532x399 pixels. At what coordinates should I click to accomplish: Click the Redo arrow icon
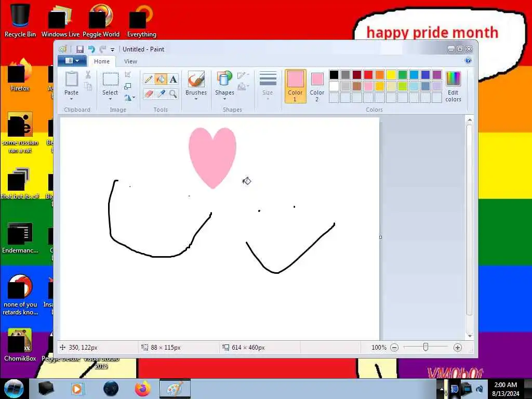(103, 49)
